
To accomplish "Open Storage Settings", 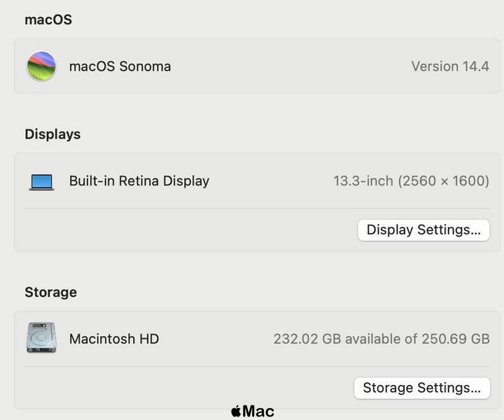I will click(422, 388).
